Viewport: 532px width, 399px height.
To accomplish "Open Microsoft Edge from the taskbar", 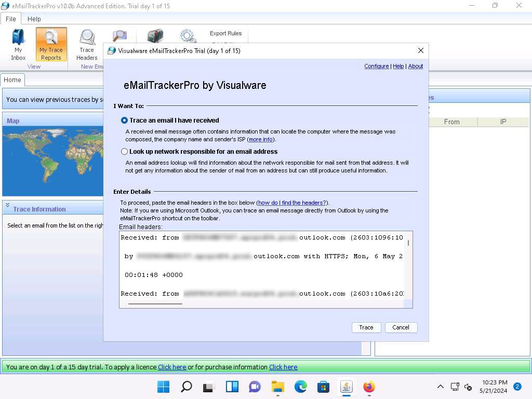I will pos(300,387).
